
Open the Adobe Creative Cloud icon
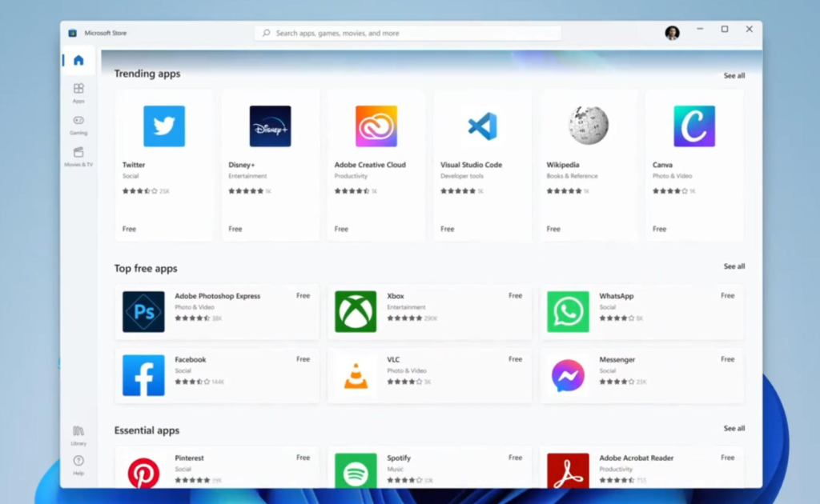pos(376,126)
